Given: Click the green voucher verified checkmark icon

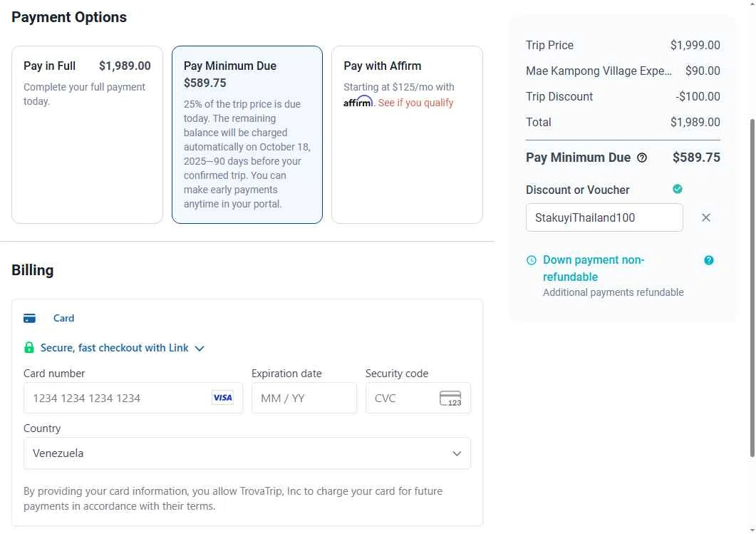Looking at the screenshot, I should click(678, 189).
